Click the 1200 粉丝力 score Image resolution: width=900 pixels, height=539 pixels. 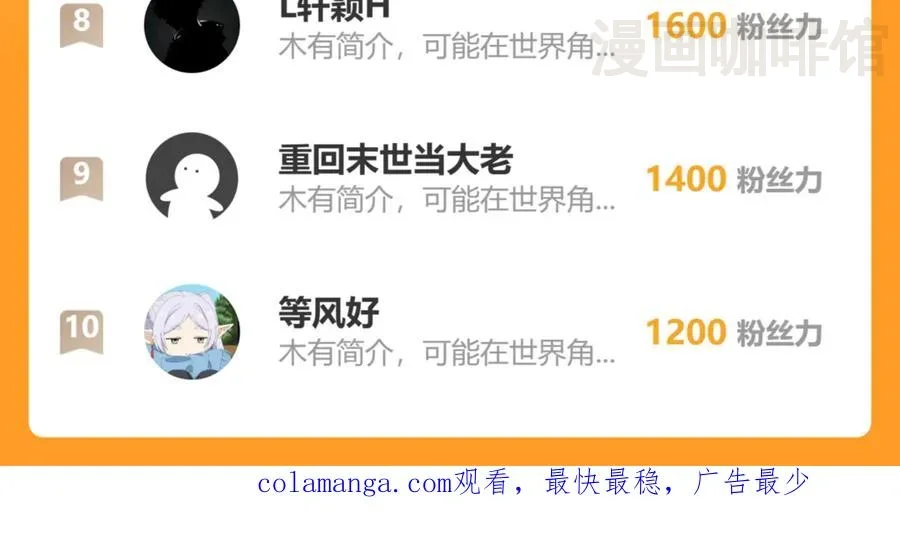coord(734,332)
